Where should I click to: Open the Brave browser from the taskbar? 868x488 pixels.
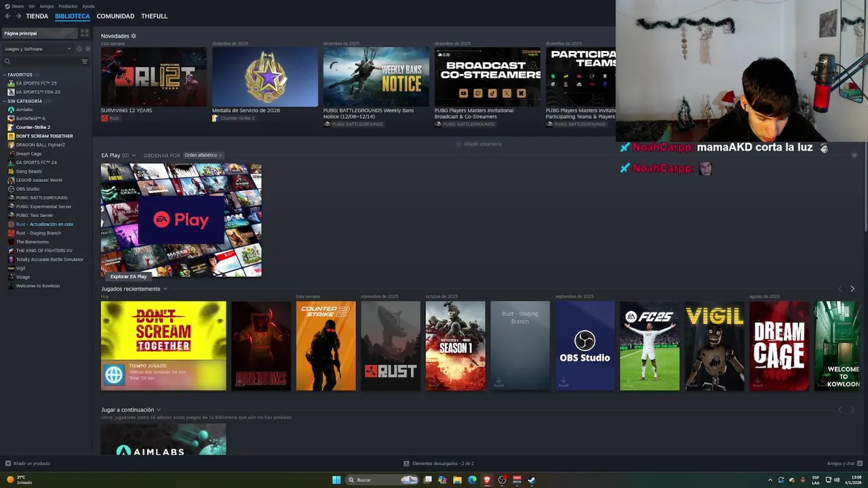click(x=487, y=480)
